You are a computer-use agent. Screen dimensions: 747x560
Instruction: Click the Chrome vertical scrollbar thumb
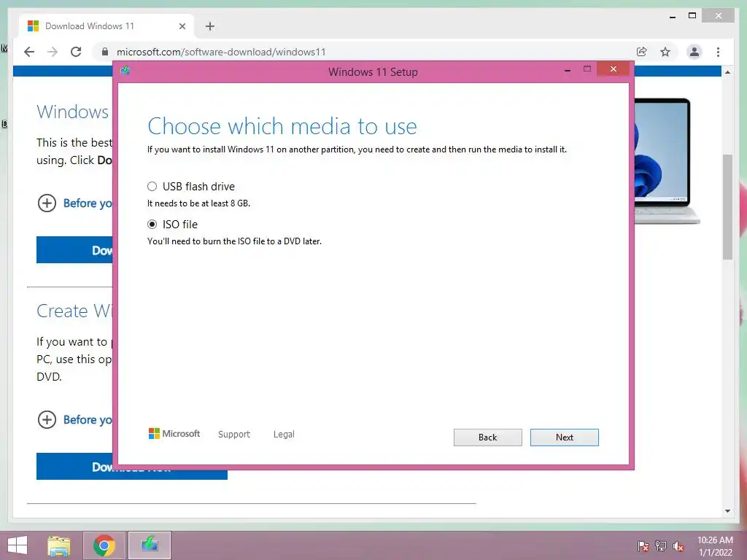pyautogui.click(x=727, y=206)
